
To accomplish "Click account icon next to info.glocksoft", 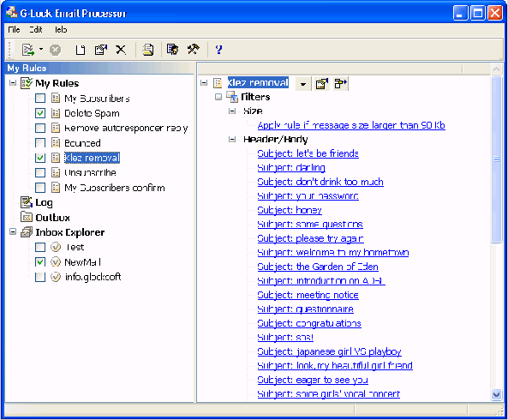I will pos(56,277).
